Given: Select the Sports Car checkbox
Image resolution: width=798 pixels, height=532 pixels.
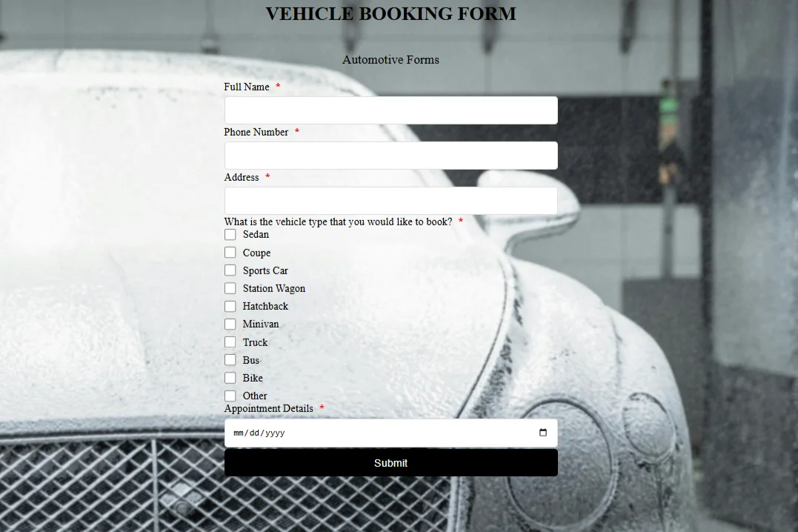Looking at the screenshot, I should coord(230,270).
